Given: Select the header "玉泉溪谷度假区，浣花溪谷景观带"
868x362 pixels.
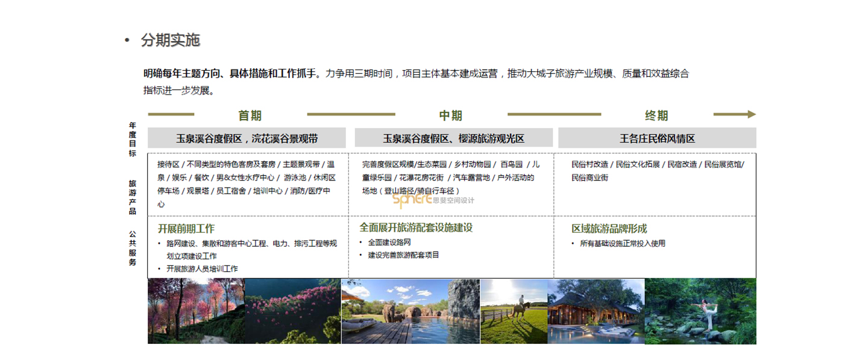Looking at the screenshot, I should 247,138.
